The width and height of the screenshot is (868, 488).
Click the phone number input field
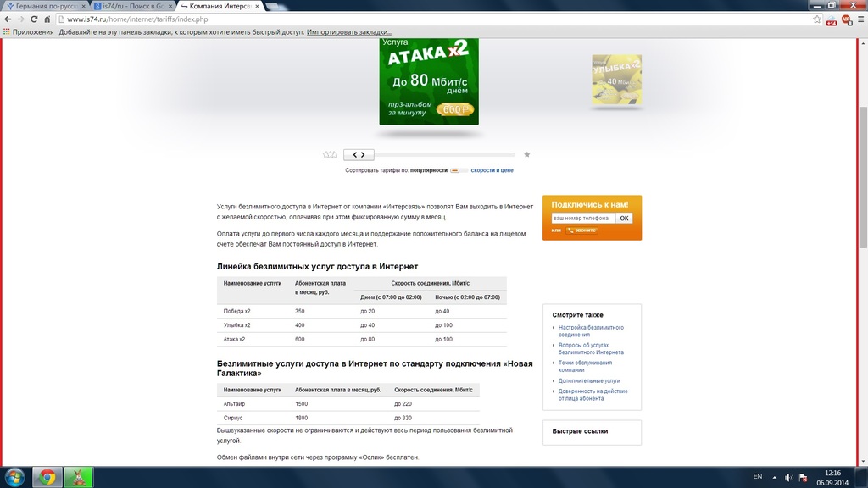(x=583, y=218)
